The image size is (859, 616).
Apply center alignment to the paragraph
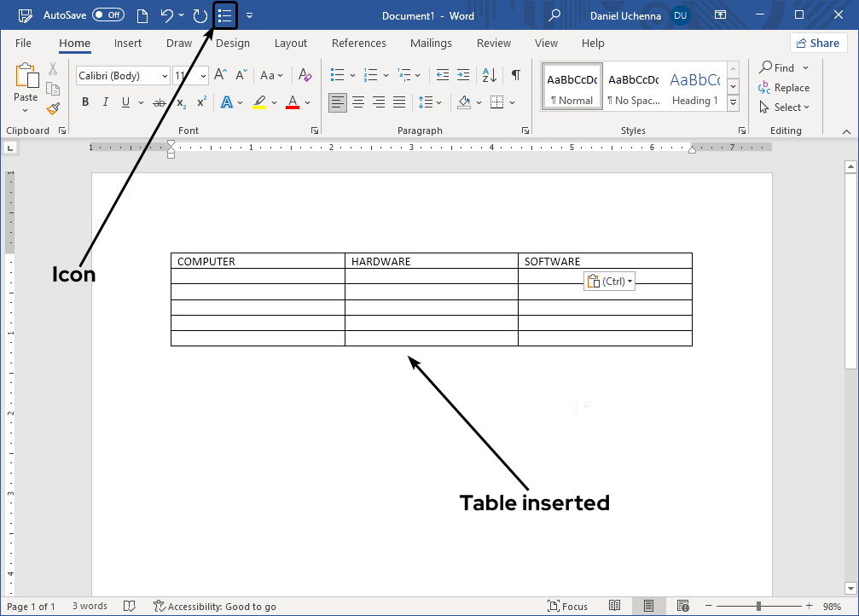358,102
